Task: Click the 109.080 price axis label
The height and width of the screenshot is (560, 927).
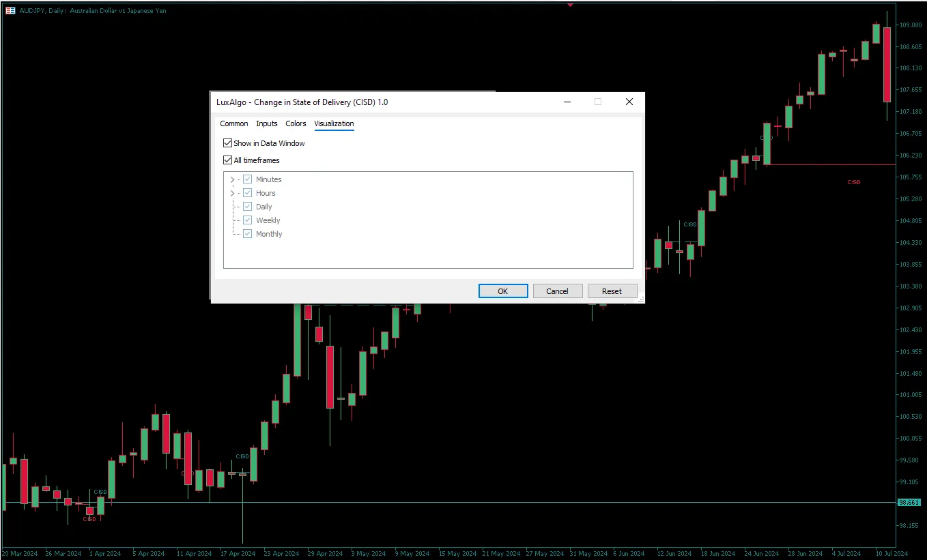Action: [x=910, y=25]
